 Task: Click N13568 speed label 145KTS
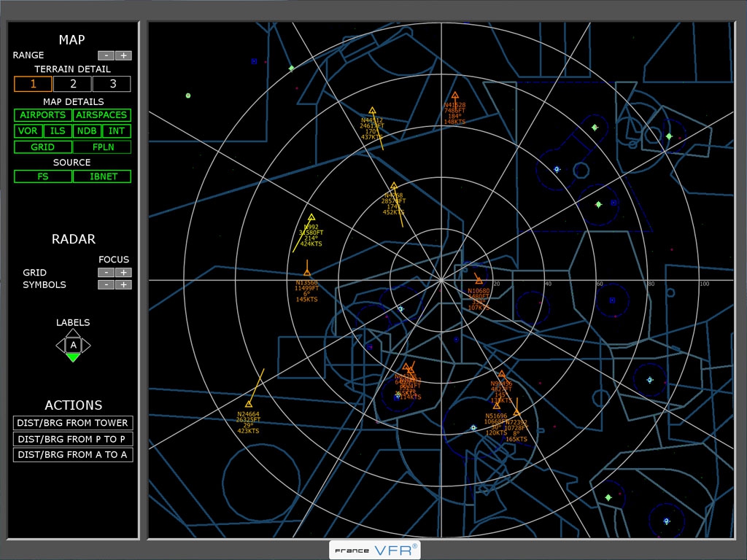point(307,300)
